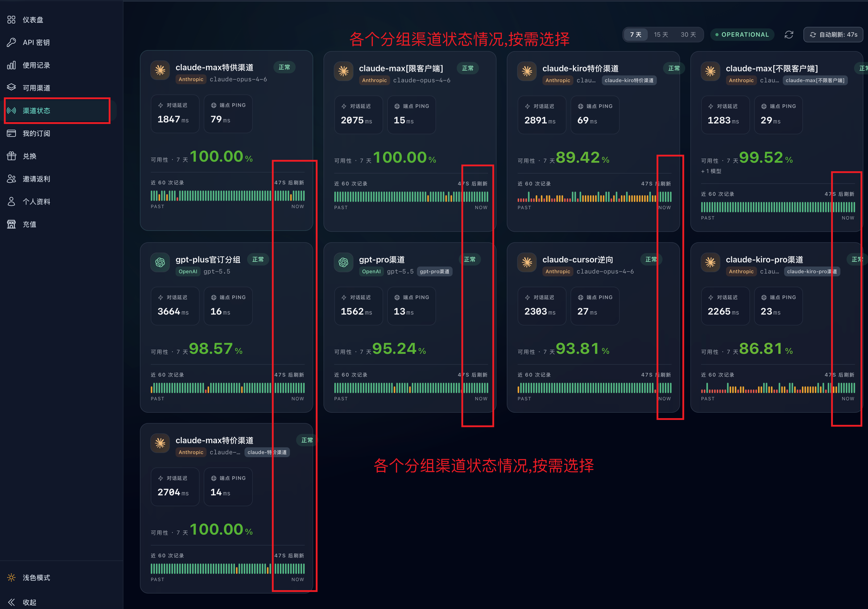Click claude-cursor逆向 Anthropic logo icon

click(527, 262)
